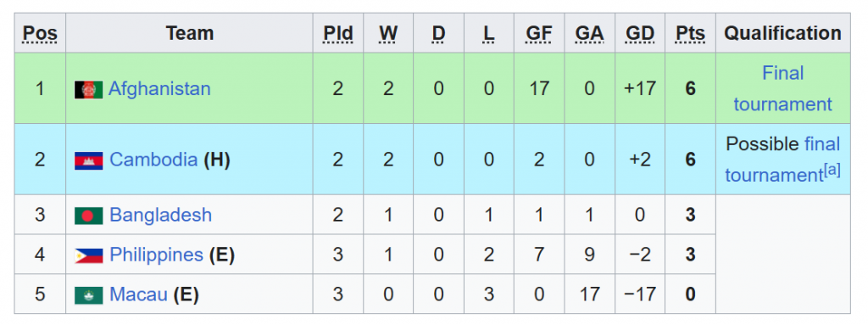Click the Pos column header abbreviation
This screenshot has height=325, width=868.
pos(40,34)
